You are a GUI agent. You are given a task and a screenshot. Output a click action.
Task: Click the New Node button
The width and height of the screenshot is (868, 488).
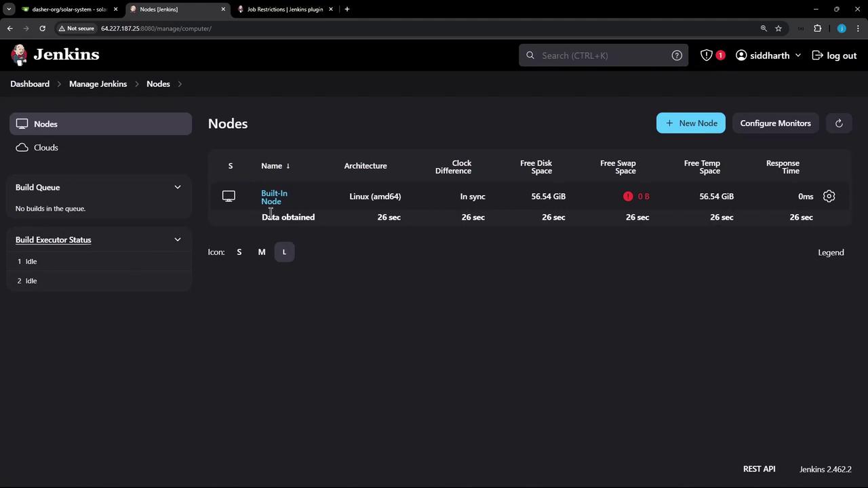coord(691,123)
